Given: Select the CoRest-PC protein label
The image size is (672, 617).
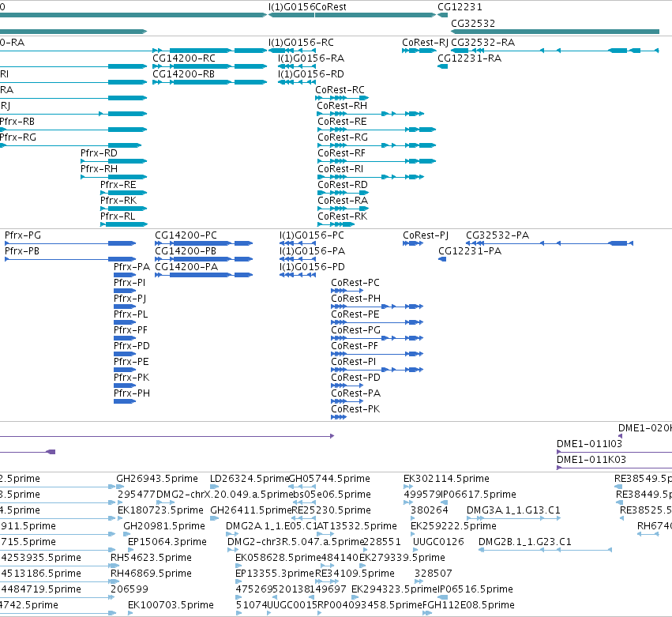Looking at the screenshot, I should (355, 283).
